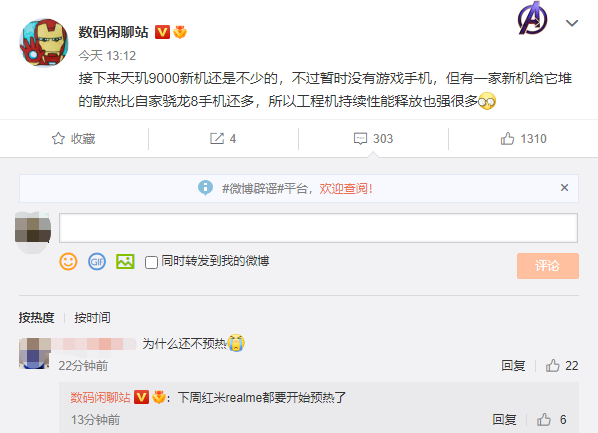Switch to the 按时间 sort tab
This screenshot has width=598, height=433.
(92, 317)
